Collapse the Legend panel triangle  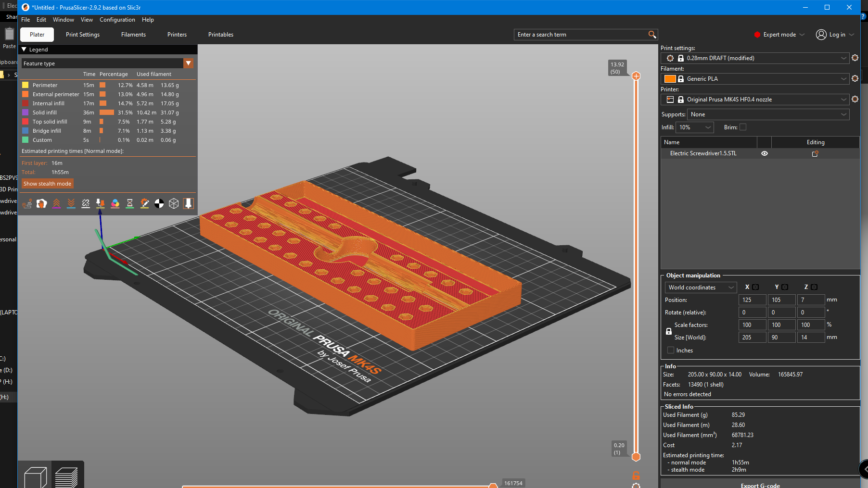[24, 50]
